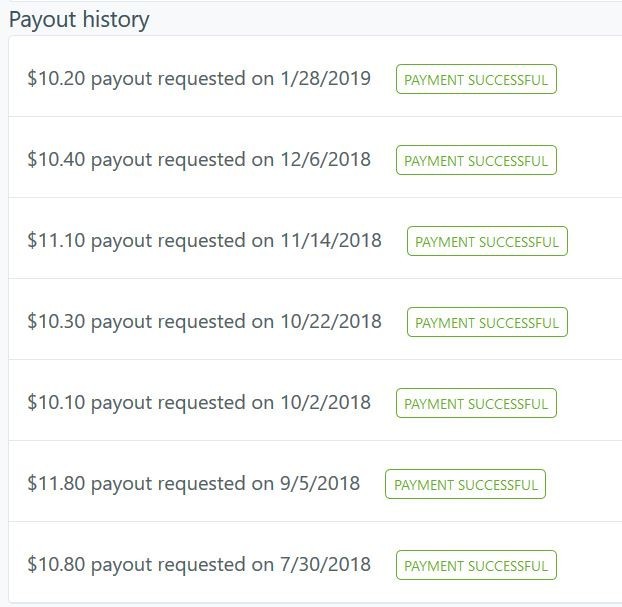
Task: Select the $10.30 payout from 10/22/2018
Action: point(315,319)
